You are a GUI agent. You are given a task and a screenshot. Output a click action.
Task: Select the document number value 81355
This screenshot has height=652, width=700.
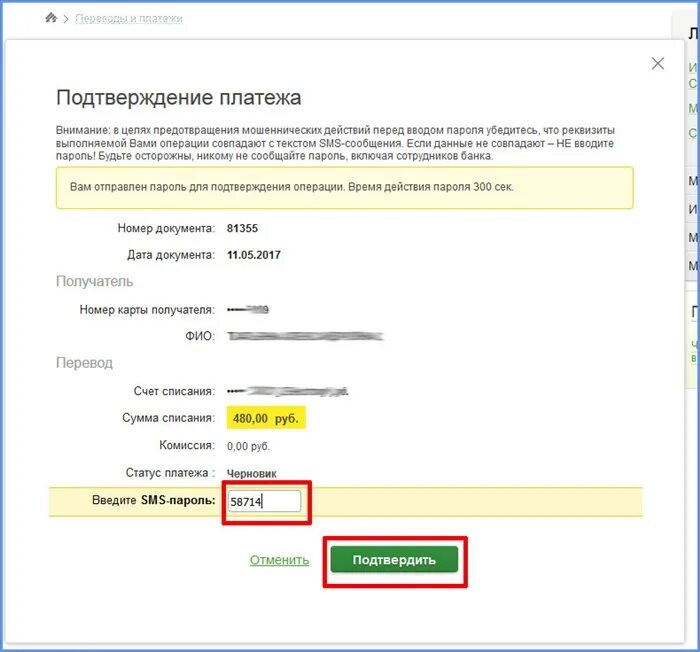242,228
